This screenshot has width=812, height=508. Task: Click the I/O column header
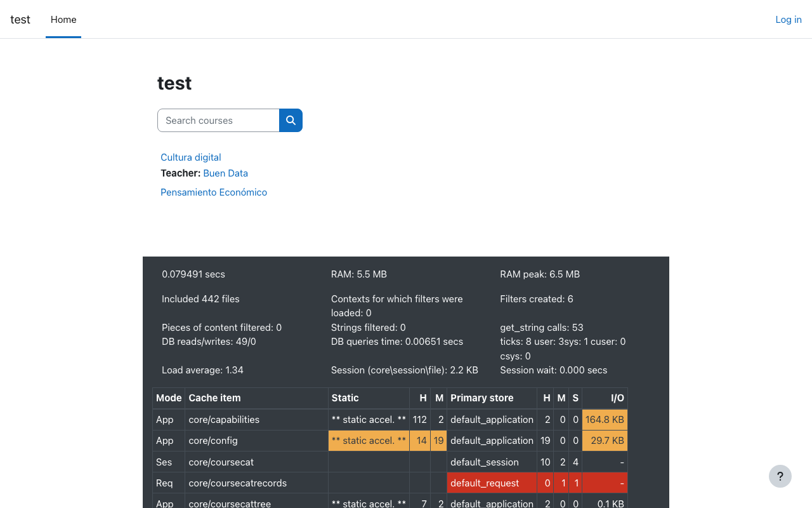pos(617,398)
